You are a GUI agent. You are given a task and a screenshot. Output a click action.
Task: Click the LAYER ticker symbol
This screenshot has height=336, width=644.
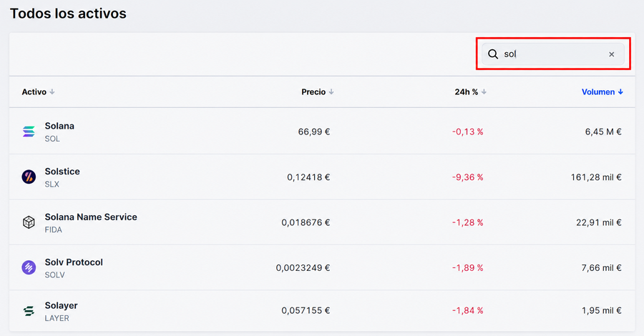(57, 318)
